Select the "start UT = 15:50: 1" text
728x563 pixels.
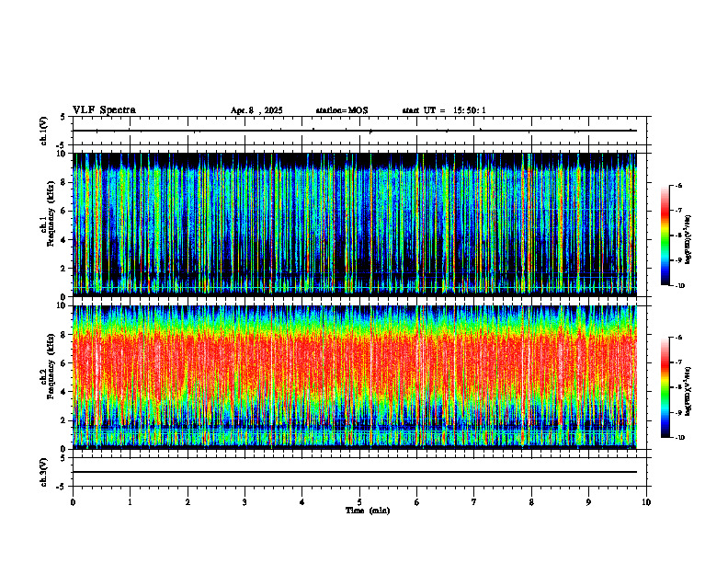pyautogui.click(x=444, y=110)
